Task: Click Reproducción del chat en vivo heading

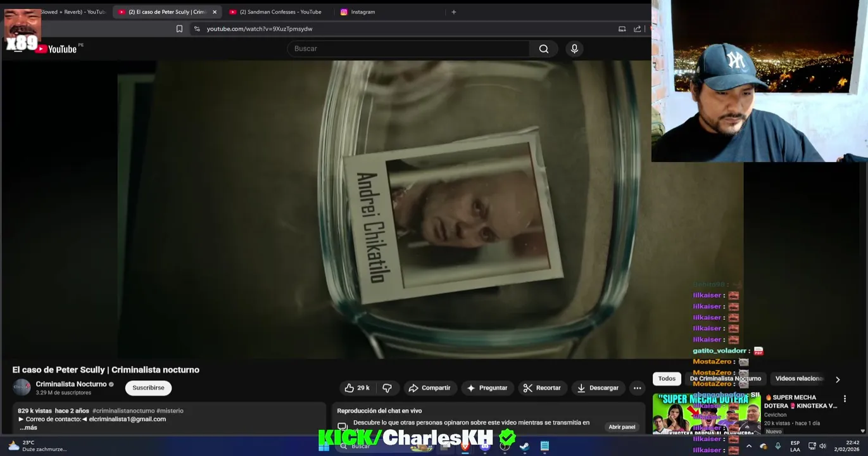Action: coord(379,410)
